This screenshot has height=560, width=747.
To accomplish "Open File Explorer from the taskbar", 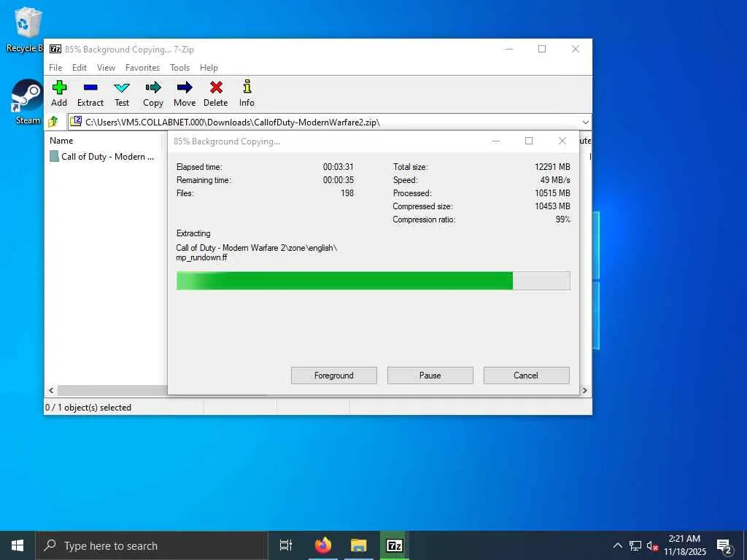I will [x=359, y=545].
